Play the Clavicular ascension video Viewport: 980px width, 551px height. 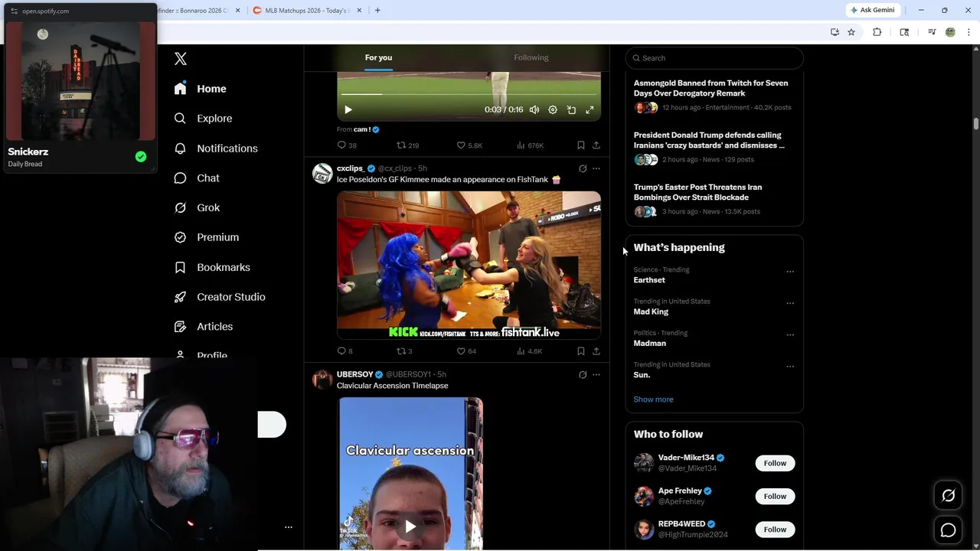coord(410,527)
